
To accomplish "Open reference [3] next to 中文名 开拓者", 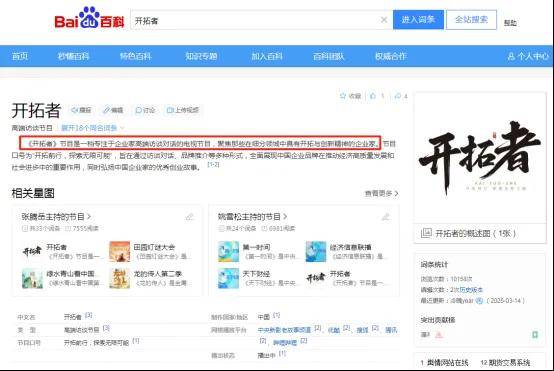I will (x=88, y=315).
